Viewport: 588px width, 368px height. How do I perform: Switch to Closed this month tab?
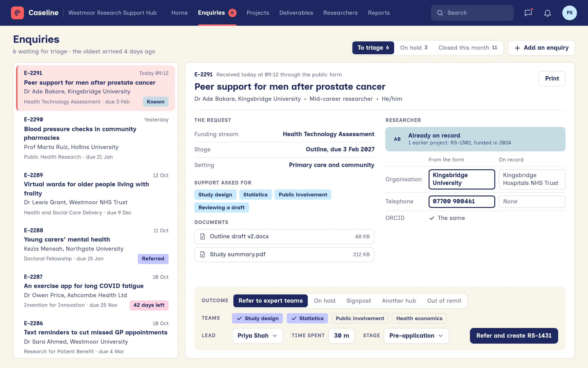coord(468,48)
